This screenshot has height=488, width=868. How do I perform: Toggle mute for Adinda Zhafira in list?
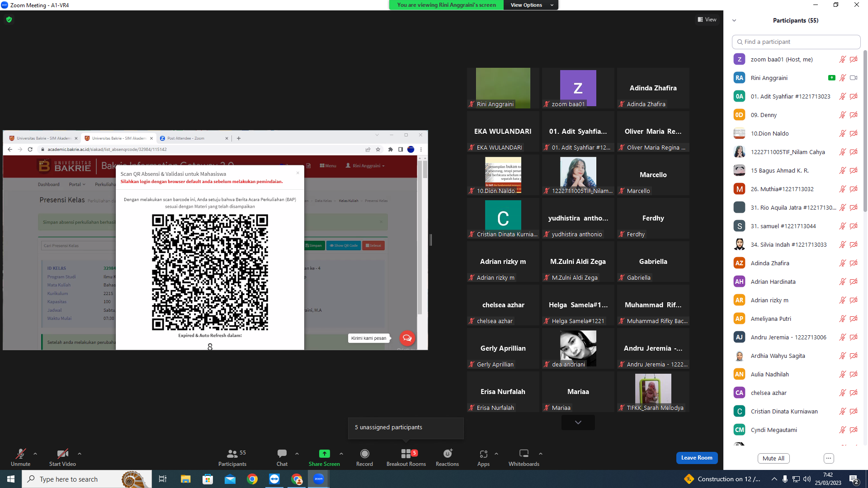click(x=843, y=263)
